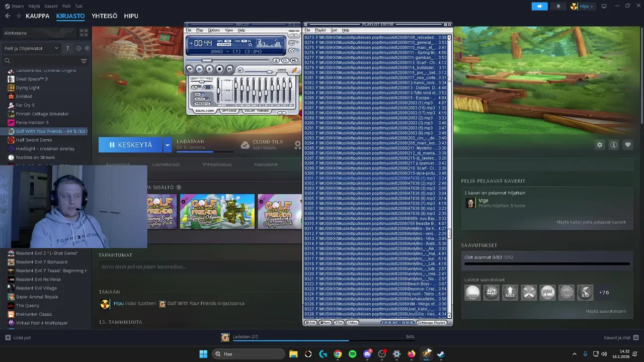Viewport: 644px width, 362px height.
Task: Add game to favorites heart icon
Action: pos(628,145)
